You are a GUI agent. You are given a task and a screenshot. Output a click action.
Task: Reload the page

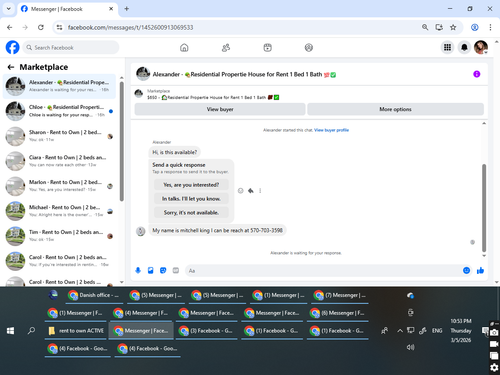click(x=41, y=27)
